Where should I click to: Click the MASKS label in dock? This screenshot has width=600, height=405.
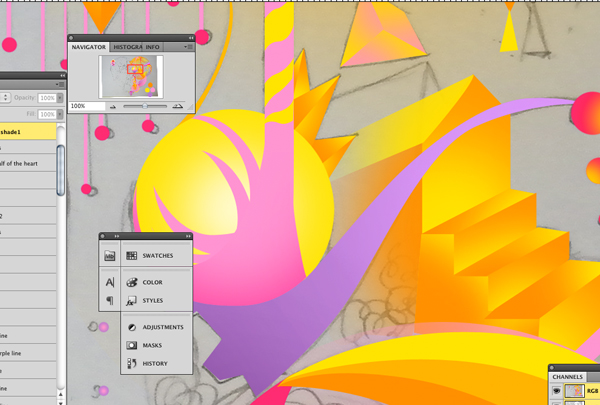click(152, 345)
